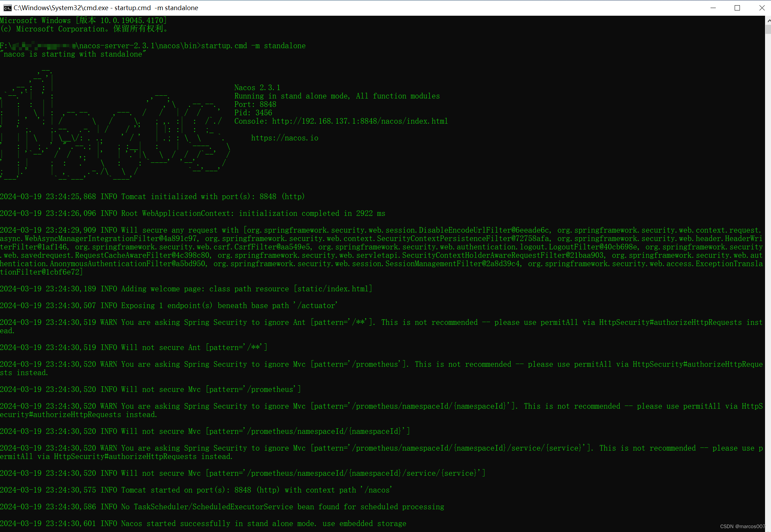This screenshot has width=771, height=532.
Task: Select the https://nacos.io link text
Action: click(284, 138)
